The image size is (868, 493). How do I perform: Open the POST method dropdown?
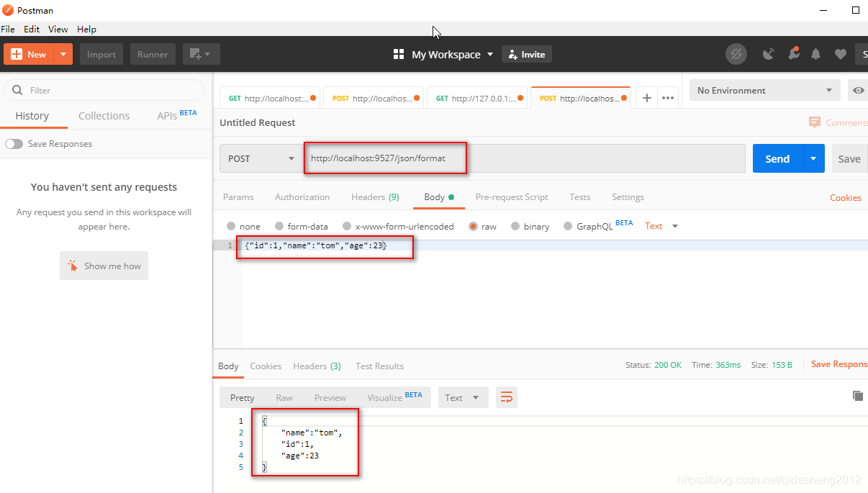tap(261, 158)
